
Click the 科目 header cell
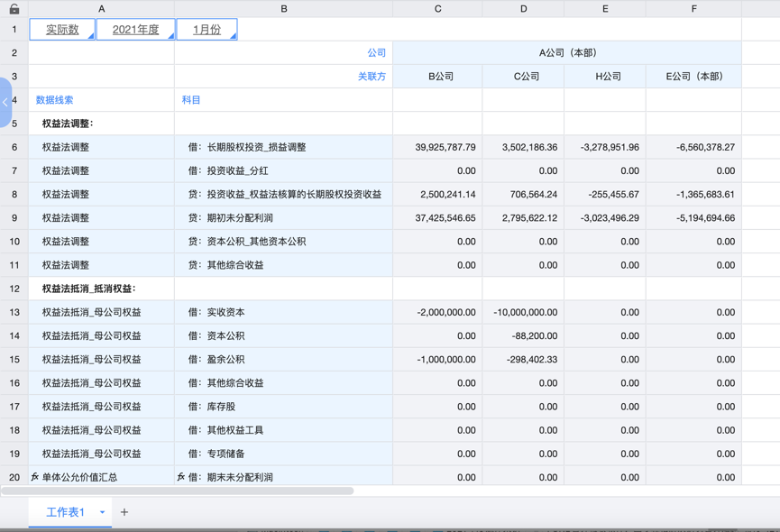pyautogui.click(x=283, y=100)
